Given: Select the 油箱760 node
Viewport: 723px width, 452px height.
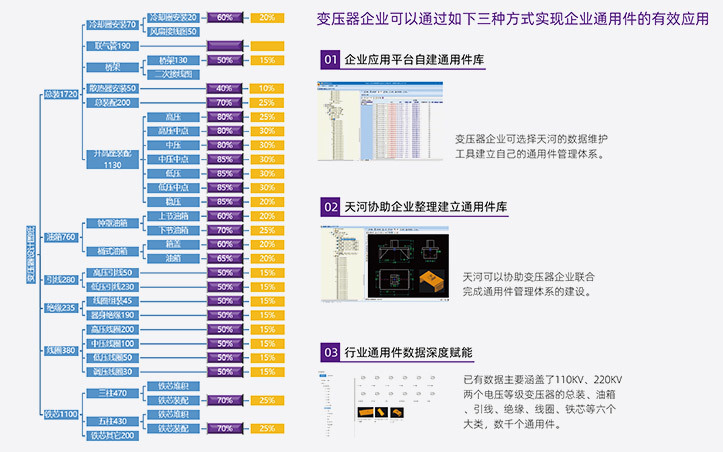Looking at the screenshot, I should [61, 237].
